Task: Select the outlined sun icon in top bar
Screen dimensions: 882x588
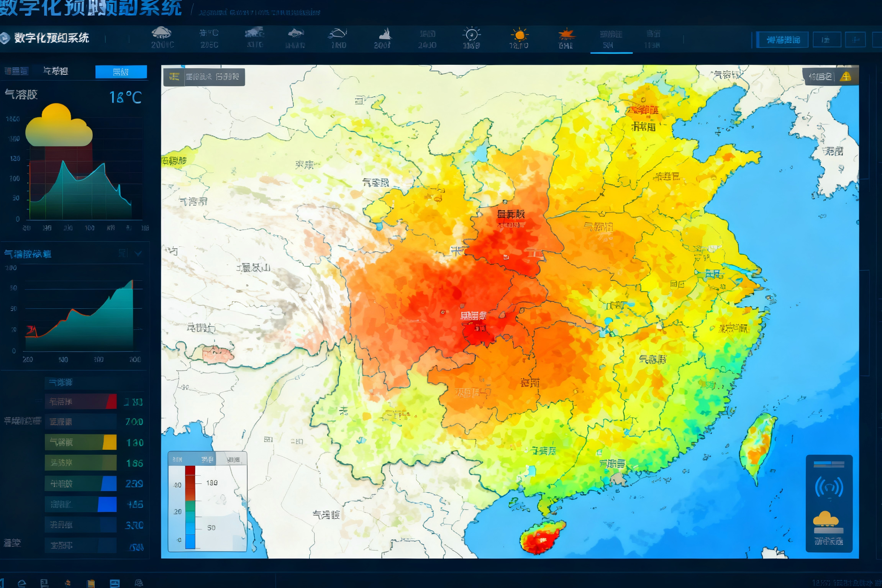Action: point(471,34)
